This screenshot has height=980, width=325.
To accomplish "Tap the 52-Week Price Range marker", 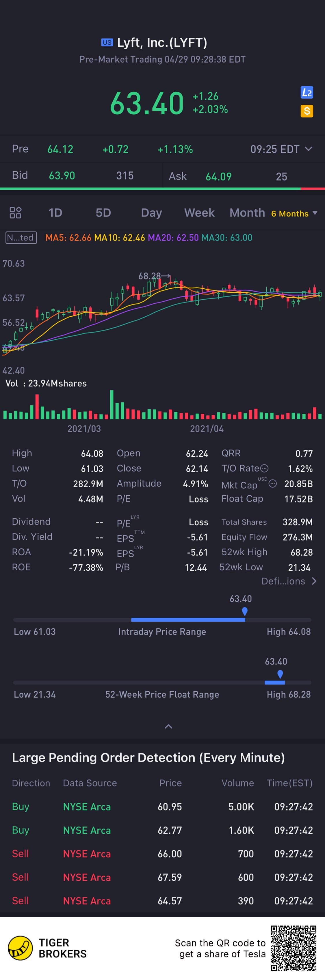I will 280,674.
